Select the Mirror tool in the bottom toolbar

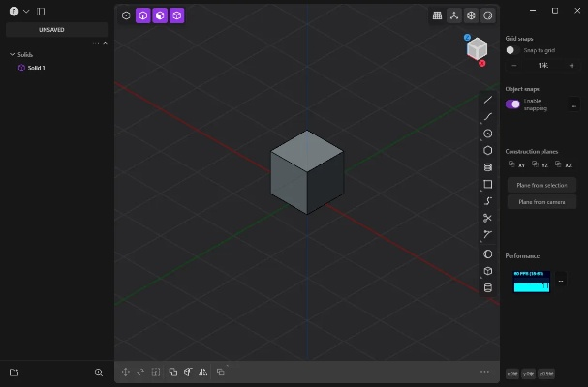click(x=202, y=372)
